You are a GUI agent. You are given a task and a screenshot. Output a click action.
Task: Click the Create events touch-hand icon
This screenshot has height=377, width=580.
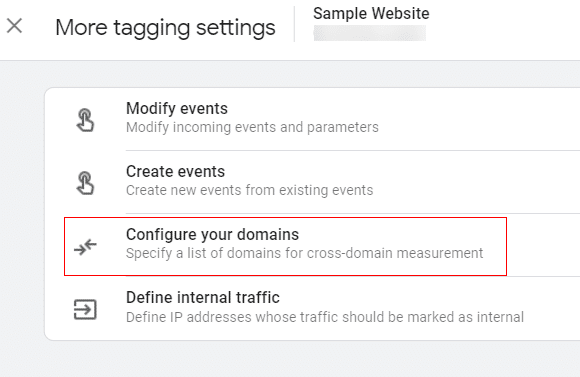(x=85, y=183)
